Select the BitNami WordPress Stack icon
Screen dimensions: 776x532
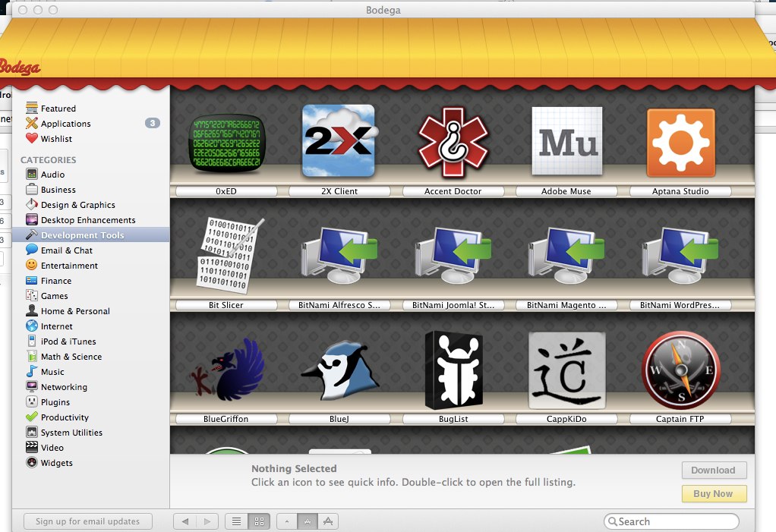point(680,255)
